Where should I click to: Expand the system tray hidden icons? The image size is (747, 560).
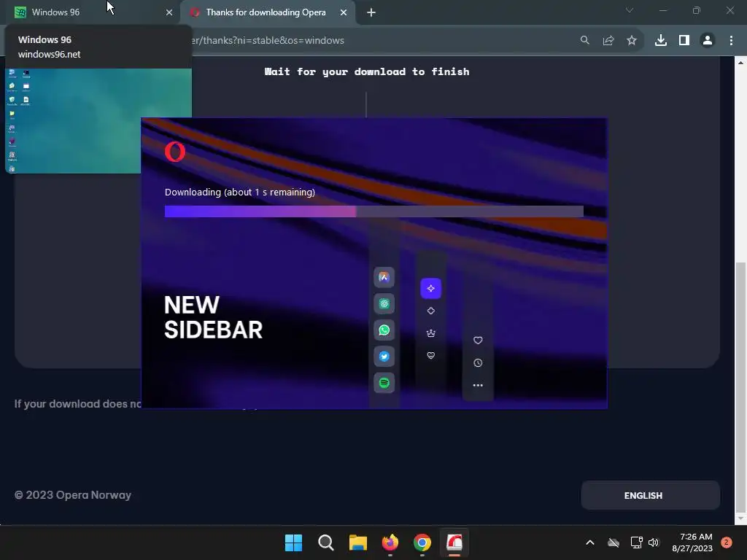(589, 542)
